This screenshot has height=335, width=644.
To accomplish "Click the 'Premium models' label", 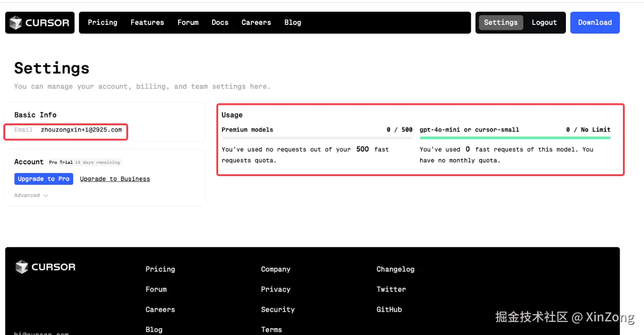I will [247, 130].
